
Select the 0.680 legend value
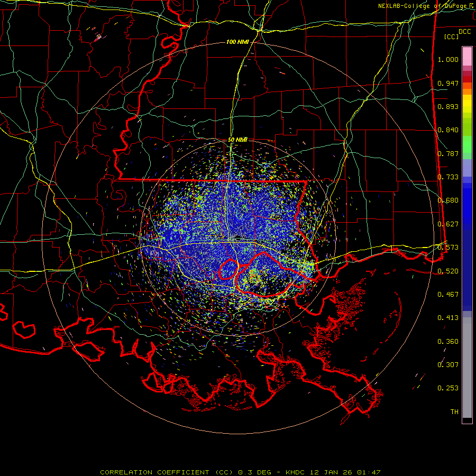point(448,200)
